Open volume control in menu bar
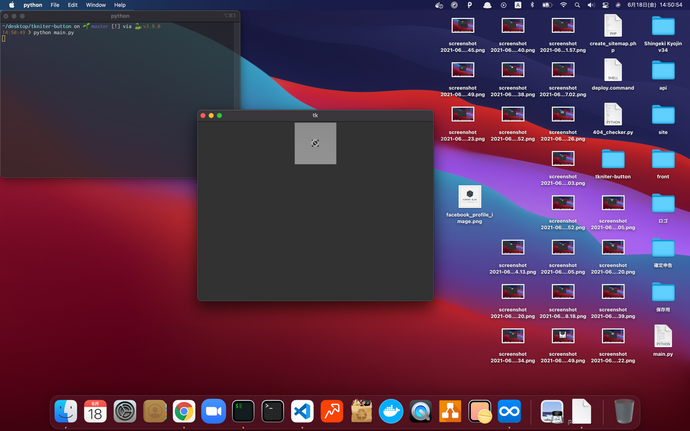This screenshot has width=690, height=431. (x=591, y=5)
